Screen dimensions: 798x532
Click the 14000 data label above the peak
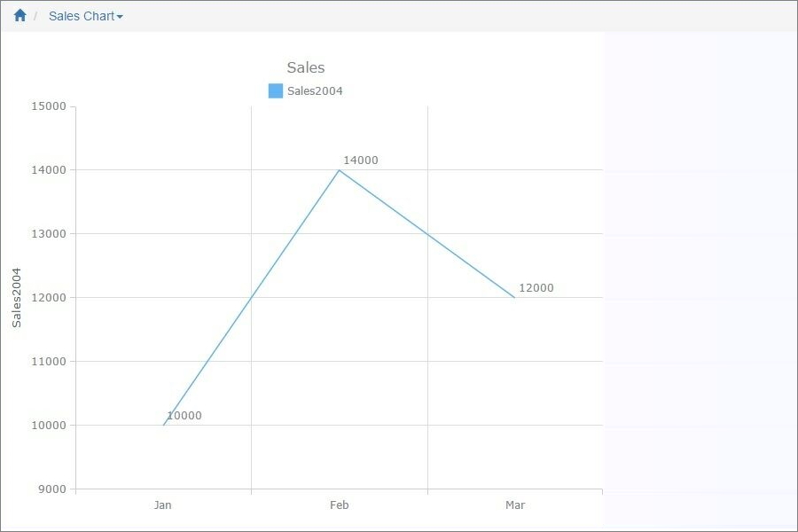[x=360, y=160]
